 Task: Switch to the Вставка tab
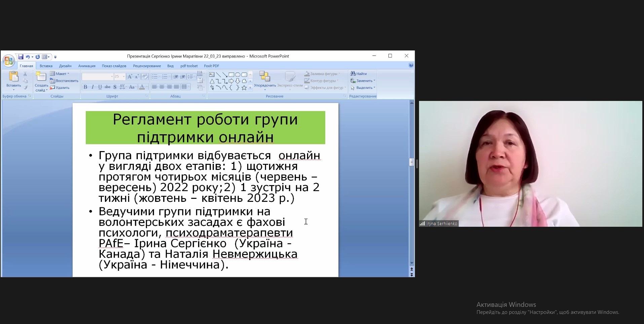pos(46,66)
